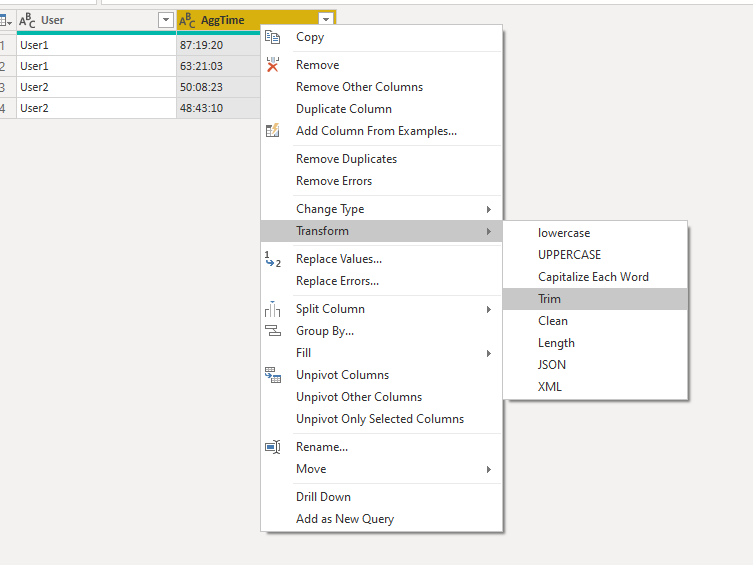Choose Unpivot Other Columns
The width and height of the screenshot is (753, 565).
point(381,397)
